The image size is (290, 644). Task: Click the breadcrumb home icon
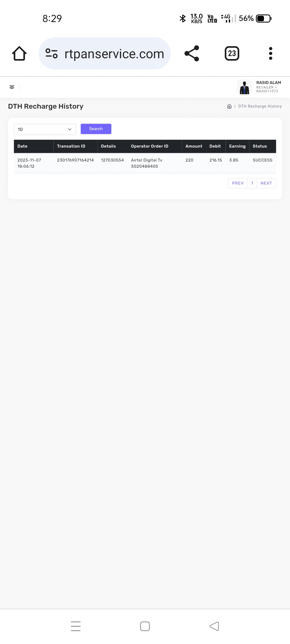click(229, 106)
